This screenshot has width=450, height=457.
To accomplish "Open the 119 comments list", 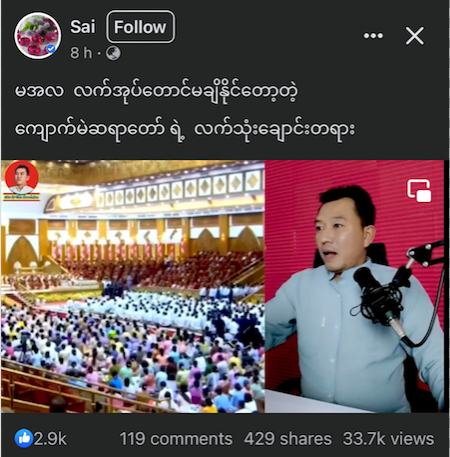I will pyautogui.click(x=176, y=439).
